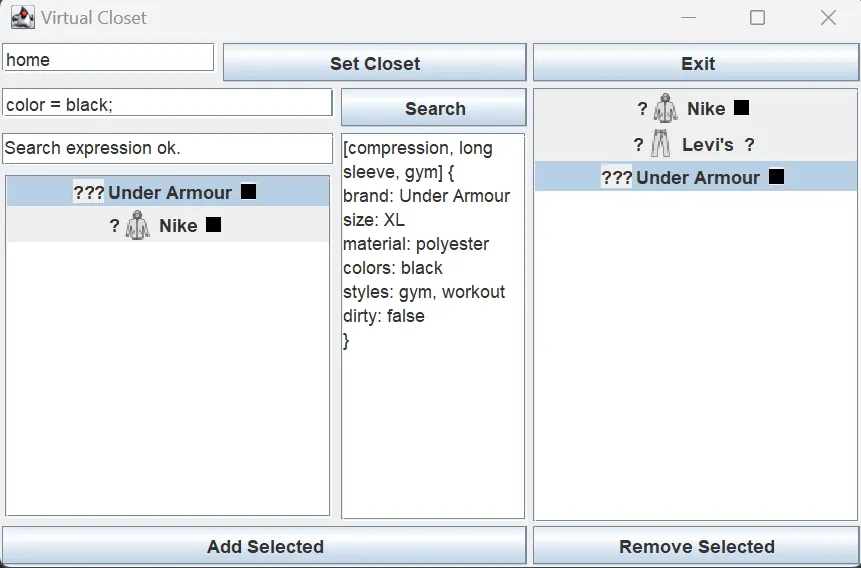
Task: Click 'colors: black' detail line
Action: pyautogui.click(x=393, y=268)
